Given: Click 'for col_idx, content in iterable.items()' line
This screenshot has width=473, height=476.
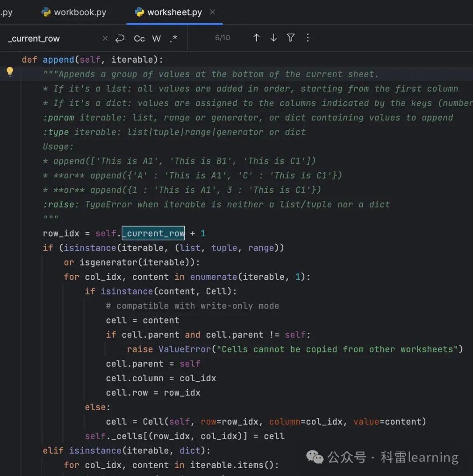Looking at the screenshot, I should tap(171, 465).
